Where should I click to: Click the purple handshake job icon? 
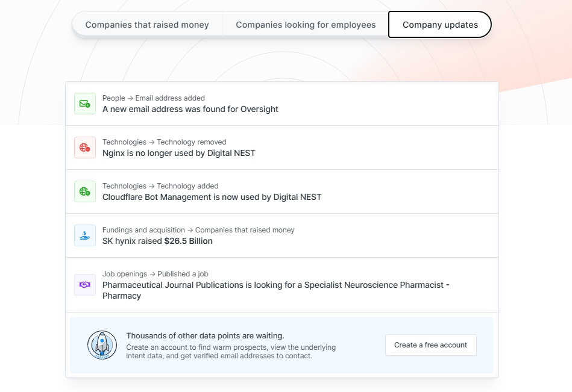85,285
